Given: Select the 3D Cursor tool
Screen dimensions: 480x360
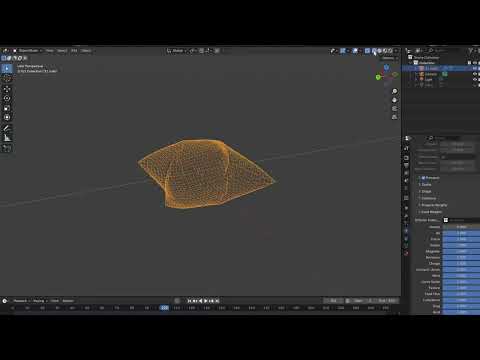Looking at the screenshot, I should [7, 79].
